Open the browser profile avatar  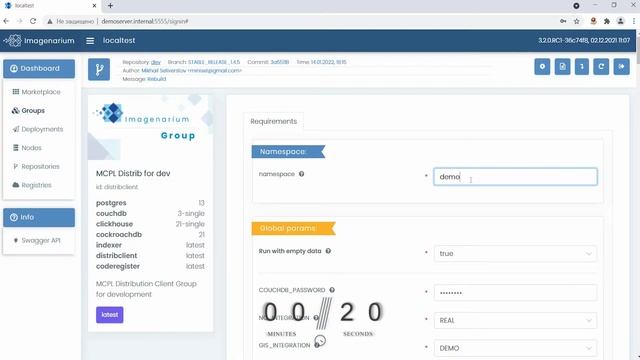click(x=620, y=21)
